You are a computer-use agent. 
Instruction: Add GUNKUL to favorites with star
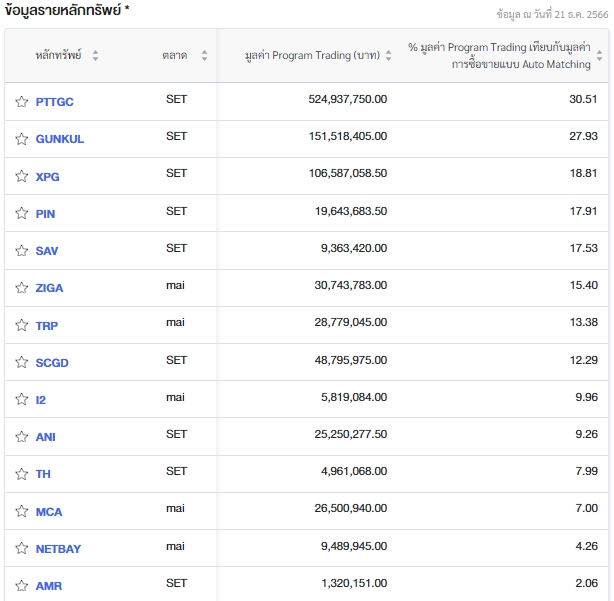22,139
